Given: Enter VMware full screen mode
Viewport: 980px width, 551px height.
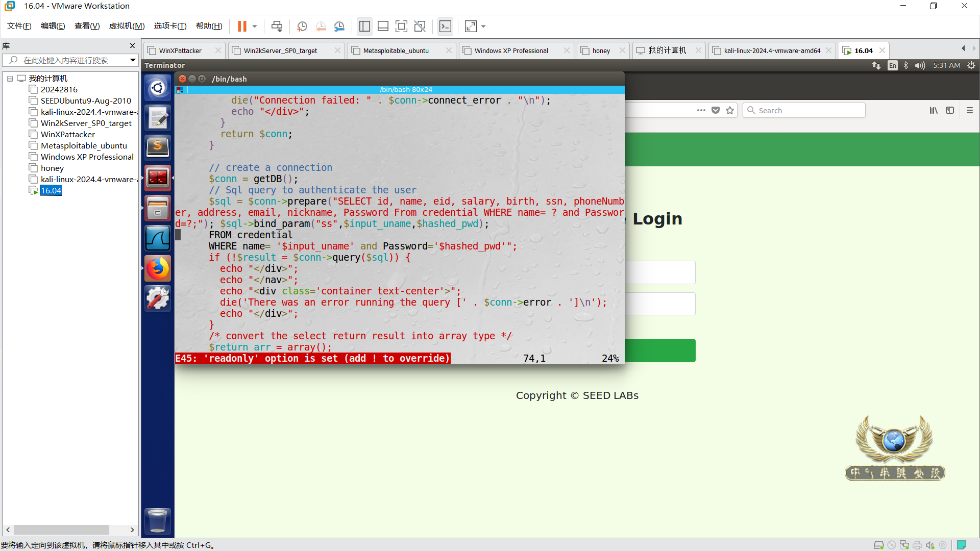Looking at the screenshot, I should click(401, 26).
